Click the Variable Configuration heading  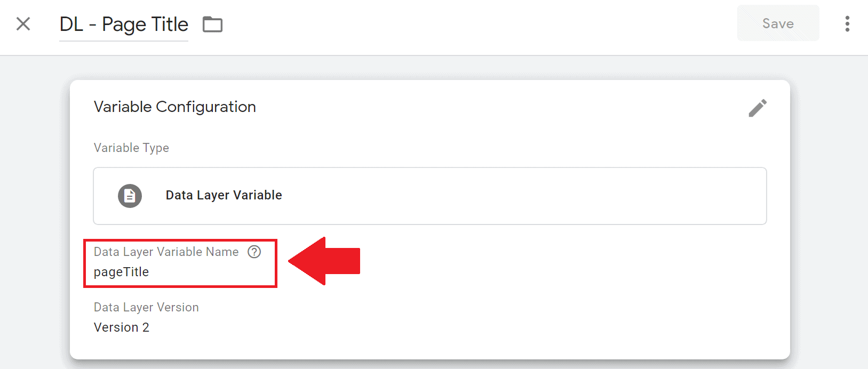tap(175, 107)
